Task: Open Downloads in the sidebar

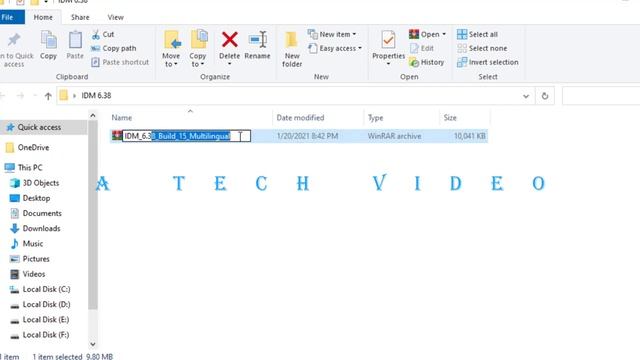Action: tap(41, 228)
